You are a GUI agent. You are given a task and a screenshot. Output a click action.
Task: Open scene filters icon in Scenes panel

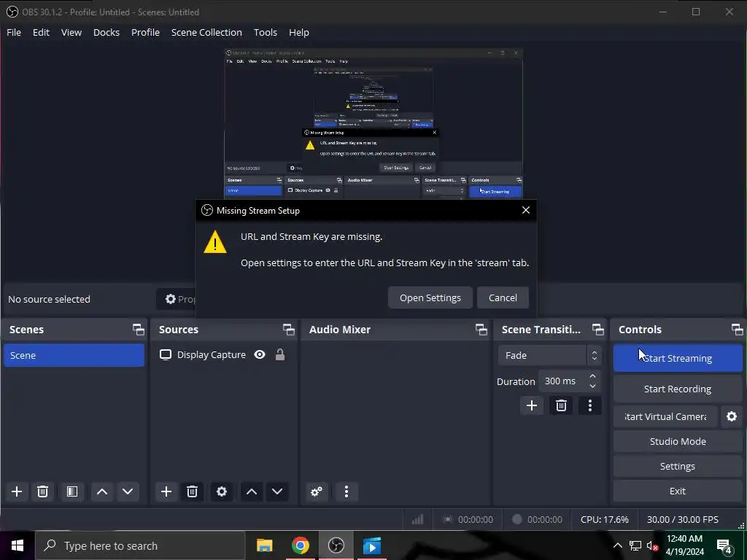(72, 491)
